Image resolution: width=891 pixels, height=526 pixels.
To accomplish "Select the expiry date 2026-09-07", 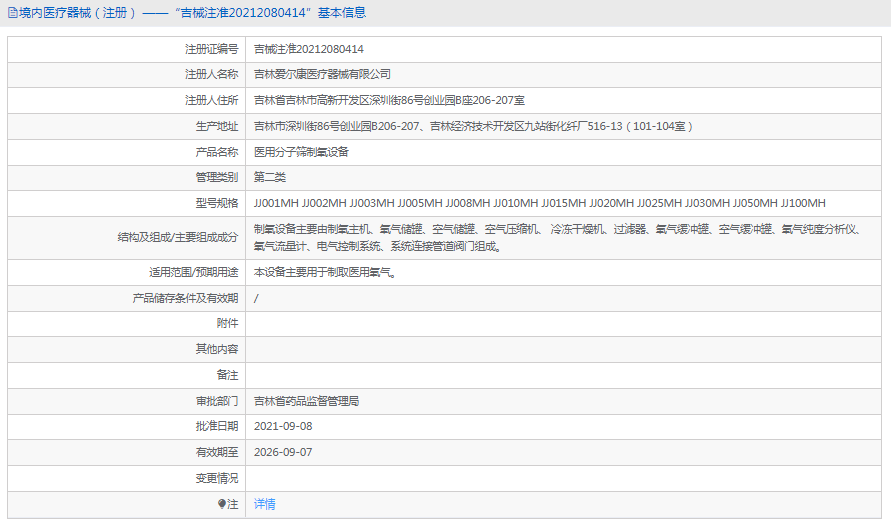I will pyautogui.click(x=283, y=452).
